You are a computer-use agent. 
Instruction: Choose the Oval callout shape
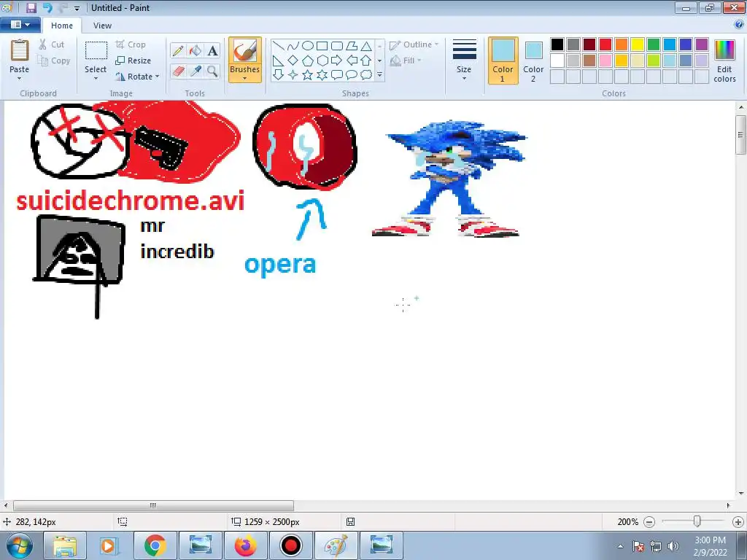[x=352, y=75]
